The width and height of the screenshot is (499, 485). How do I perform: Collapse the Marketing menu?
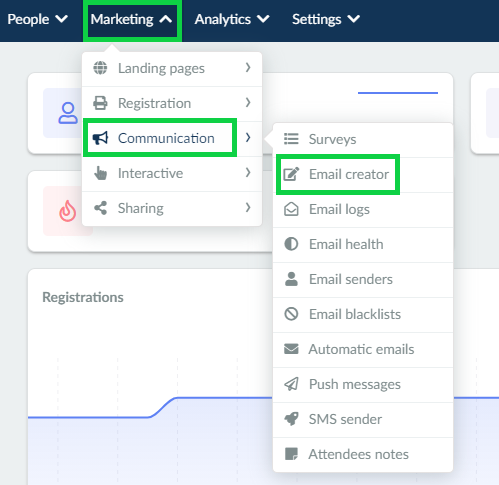(132, 19)
